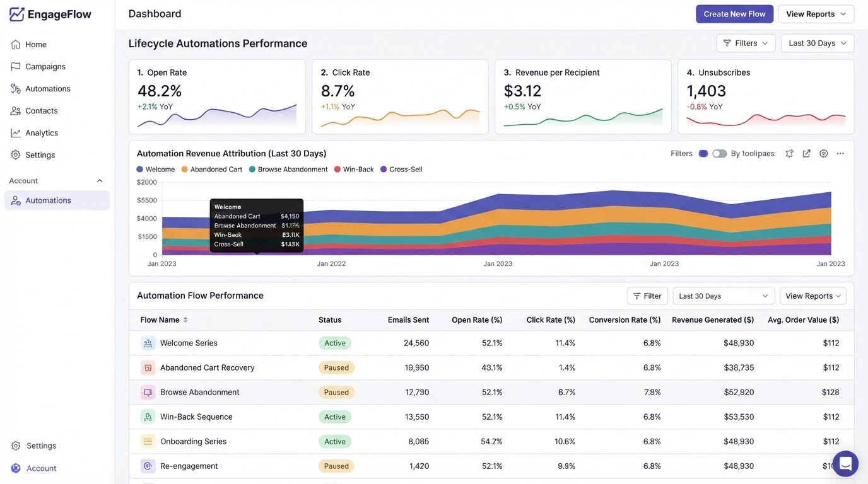
Task: Click the Win-Back Sequence Active badge
Action: tap(335, 417)
